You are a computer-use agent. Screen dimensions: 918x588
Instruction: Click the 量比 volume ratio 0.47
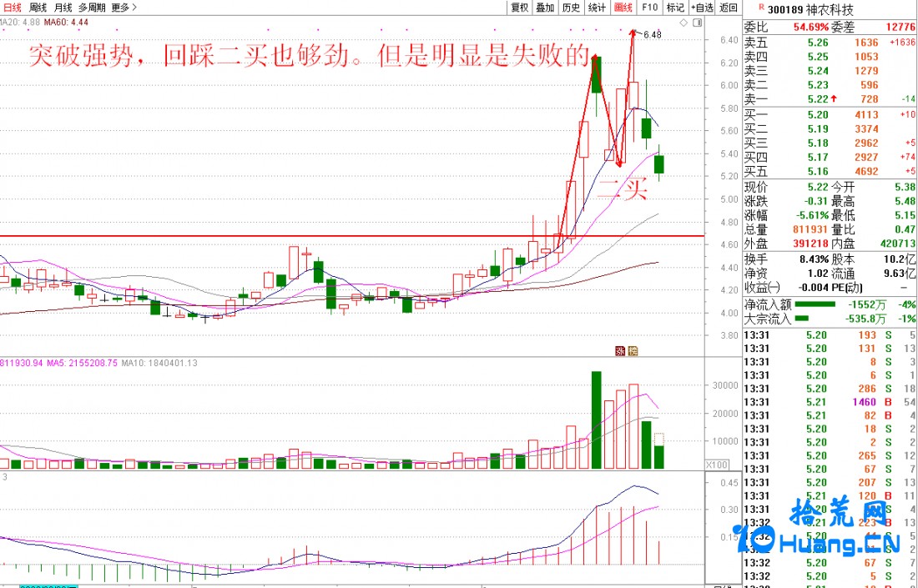click(x=905, y=229)
